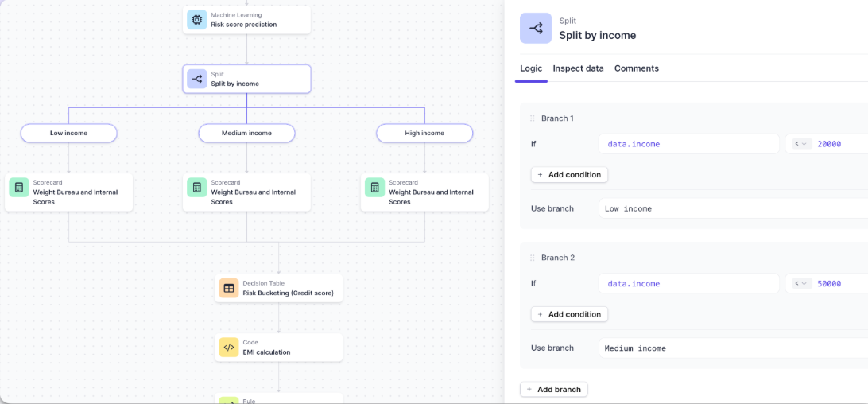Click the large Split icon in panel header
Image resolution: width=868 pixels, height=404 pixels.
coord(535,29)
